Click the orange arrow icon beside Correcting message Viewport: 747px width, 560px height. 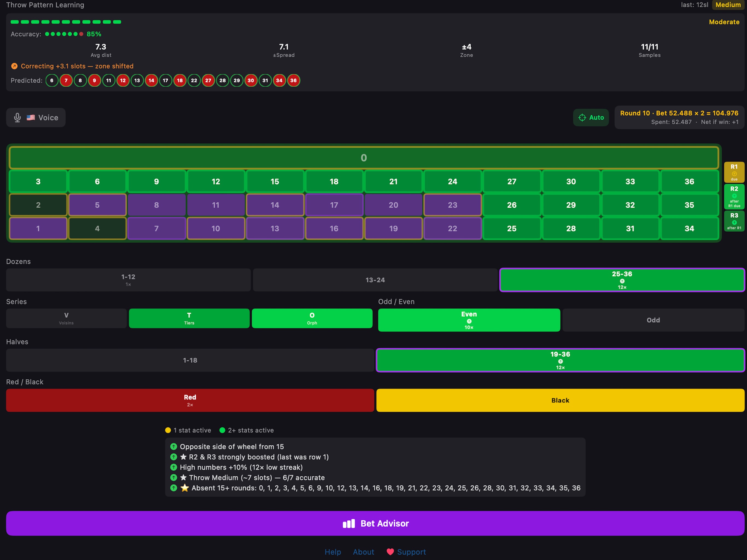[x=14, y=66]
